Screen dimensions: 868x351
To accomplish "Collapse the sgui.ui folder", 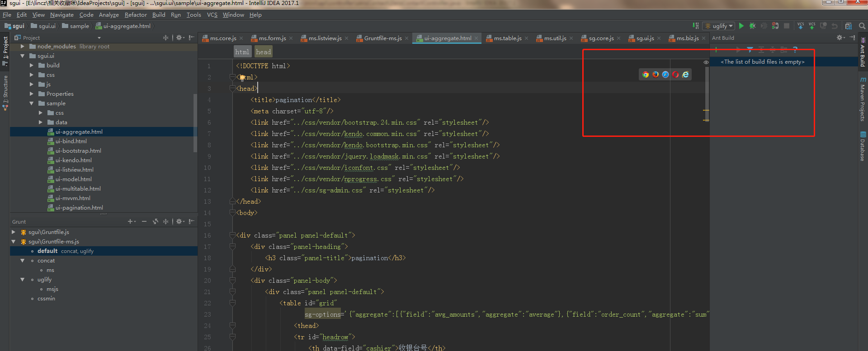I will coord(22,56).
